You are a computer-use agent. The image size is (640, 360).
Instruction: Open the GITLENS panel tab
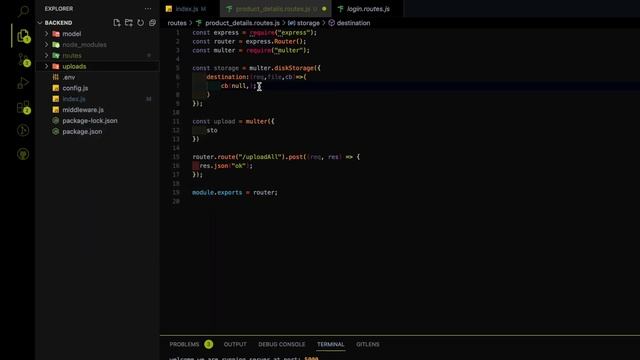click(368, 344)
